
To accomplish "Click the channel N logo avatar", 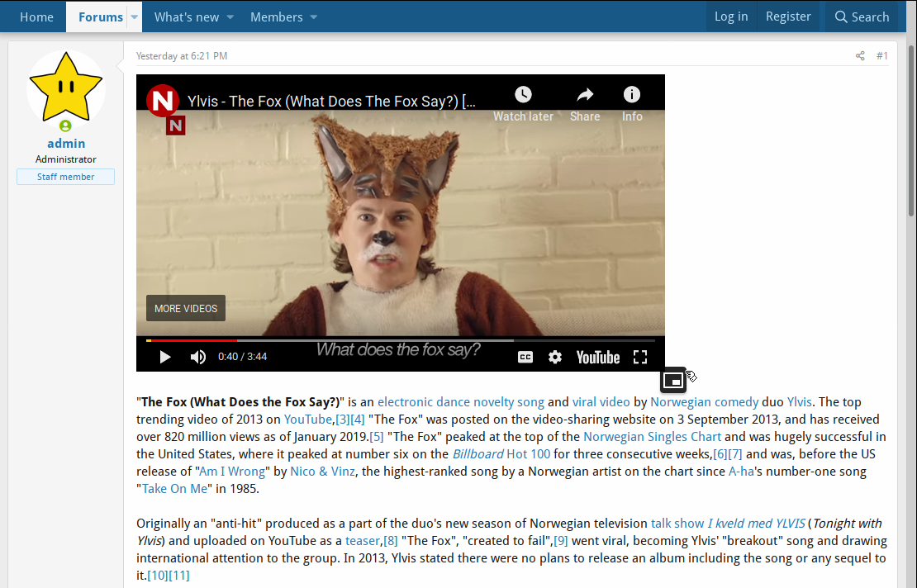I will tap(162, 101).
